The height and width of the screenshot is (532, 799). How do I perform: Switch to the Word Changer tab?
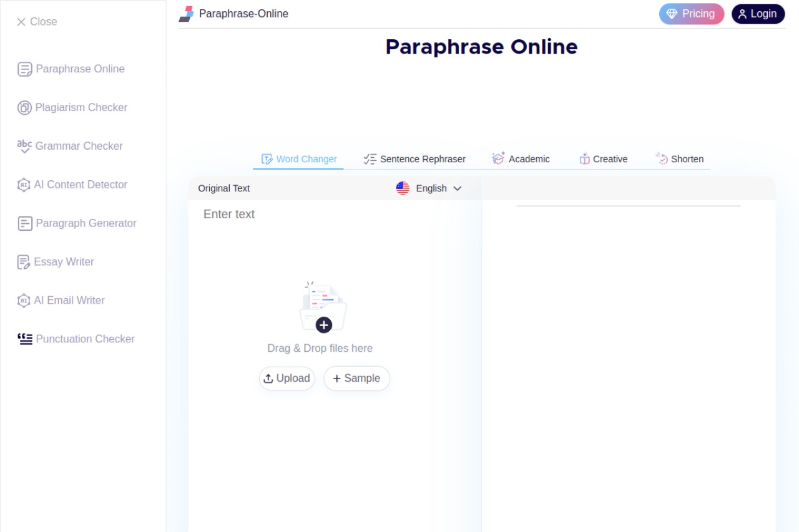(x=298, y=159)
